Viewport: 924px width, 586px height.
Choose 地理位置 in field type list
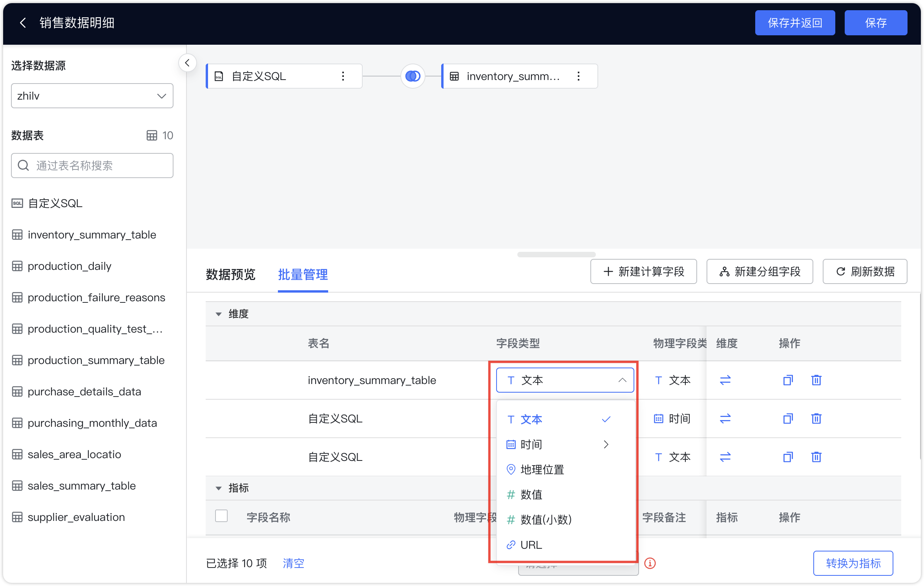tap(565, 470)
